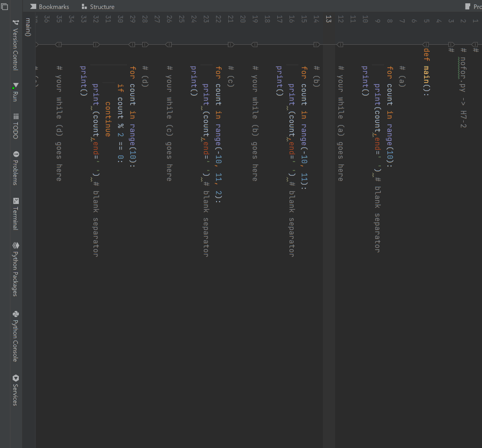This screenshot has width=482, height=448.
Task: Open the Version Control tool window
Action: [16, 45]
